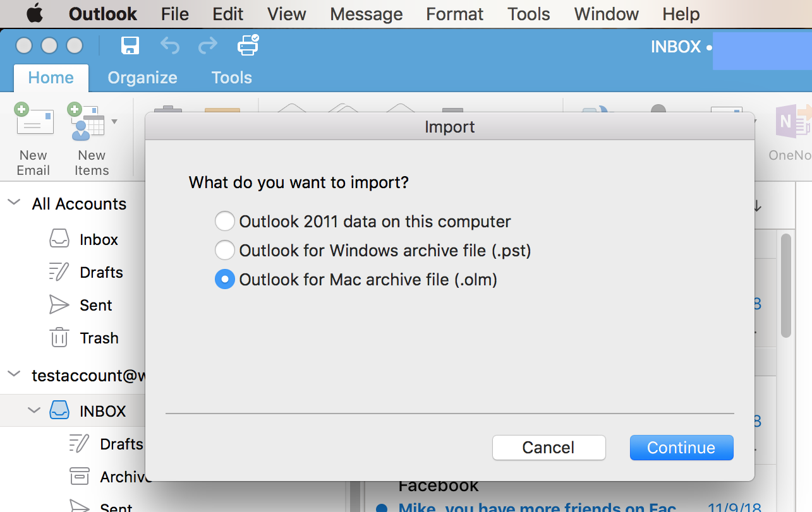Open the Message menu
The height and width of the screenshot is (512, 812).
click(x=366, y=14)
